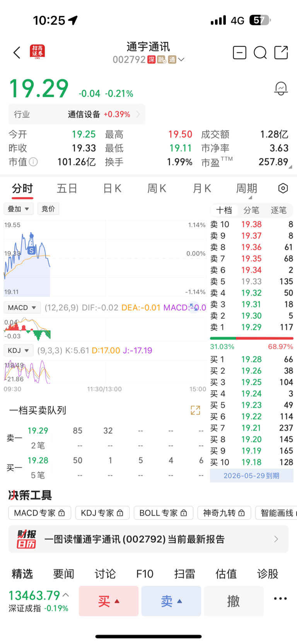The width and height of the screenshot is (297, 644).
Task: Toggle the 竞价 button
Action: 48,209
